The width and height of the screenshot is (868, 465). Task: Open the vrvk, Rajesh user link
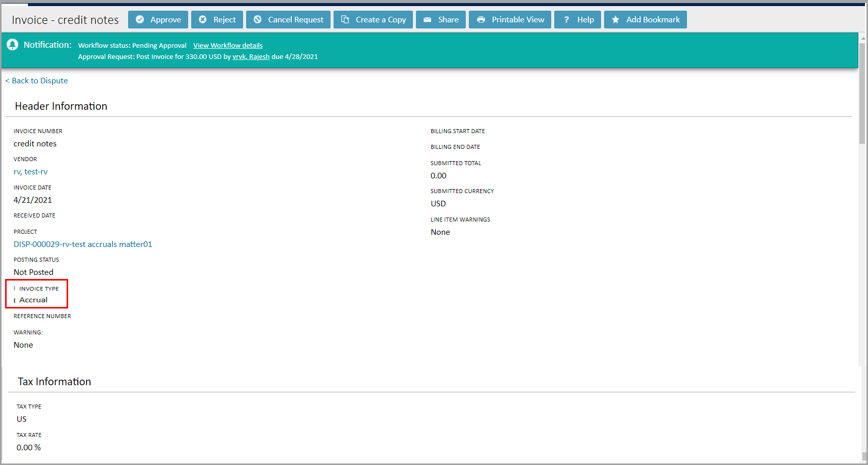click(x=251, y=57)
